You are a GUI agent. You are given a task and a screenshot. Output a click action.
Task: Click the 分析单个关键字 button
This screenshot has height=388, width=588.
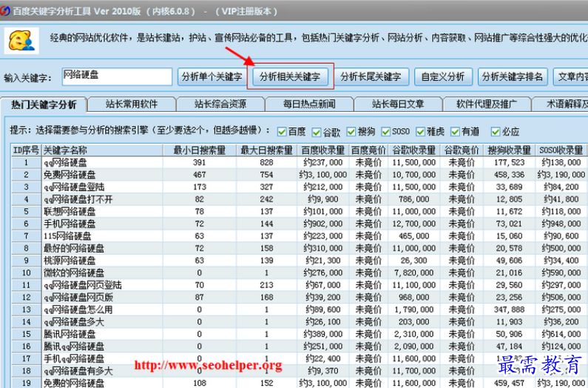coord(212,77)
